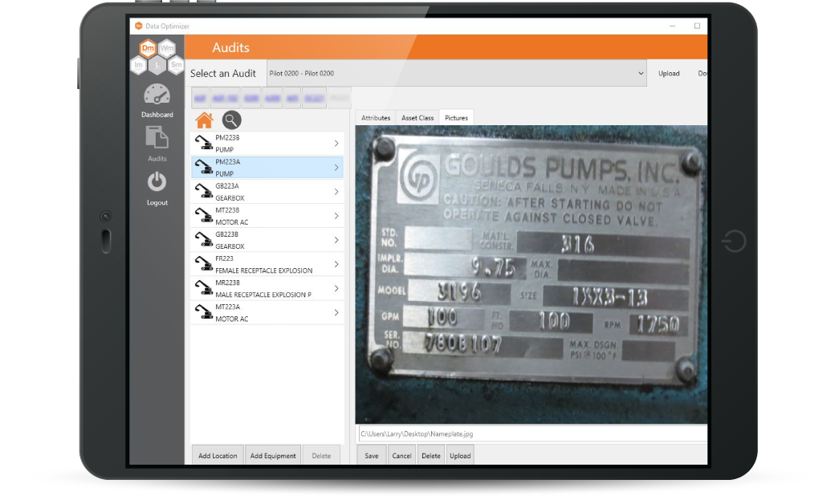Click the Logout label in sidebar
The height and width of the screenshot is (504, 835).
point(157,203)
